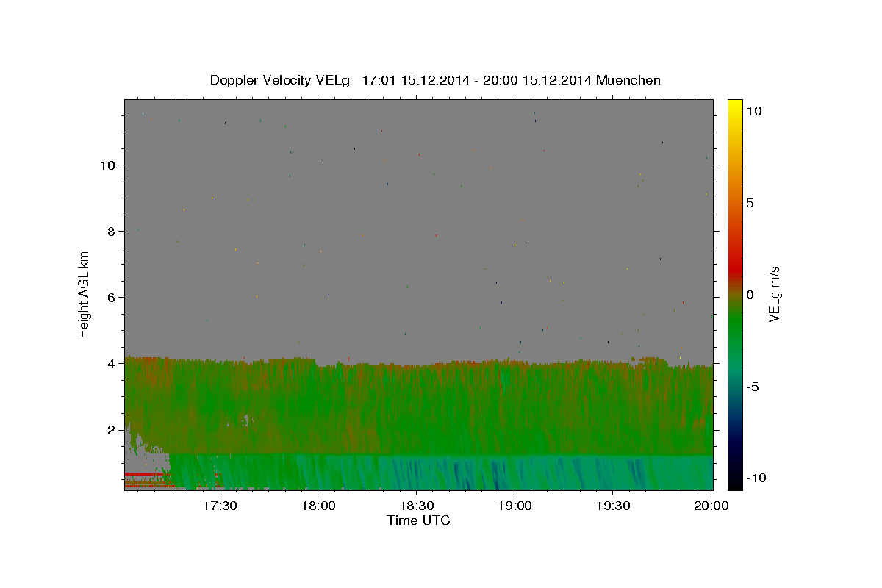Click the 'Time UTC' axis label
This screenshot has height=588, width=882.
[418, 520]
